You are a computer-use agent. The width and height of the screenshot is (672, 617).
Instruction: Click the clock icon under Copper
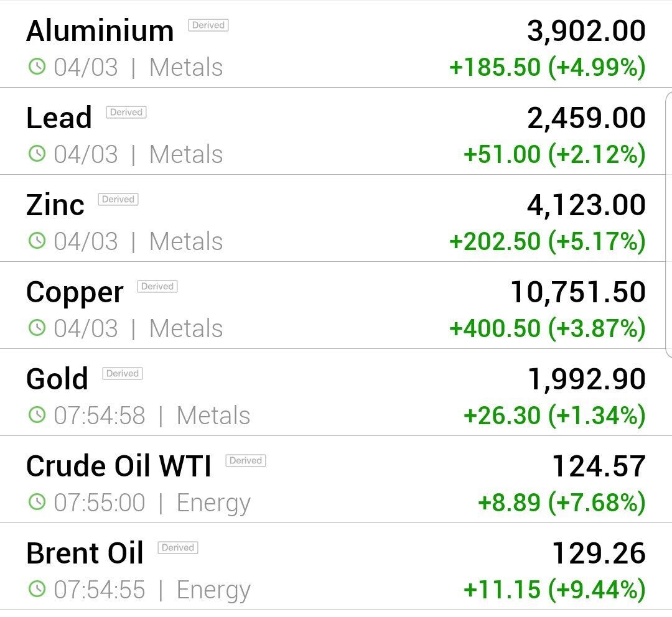click(x=37, y=328)
